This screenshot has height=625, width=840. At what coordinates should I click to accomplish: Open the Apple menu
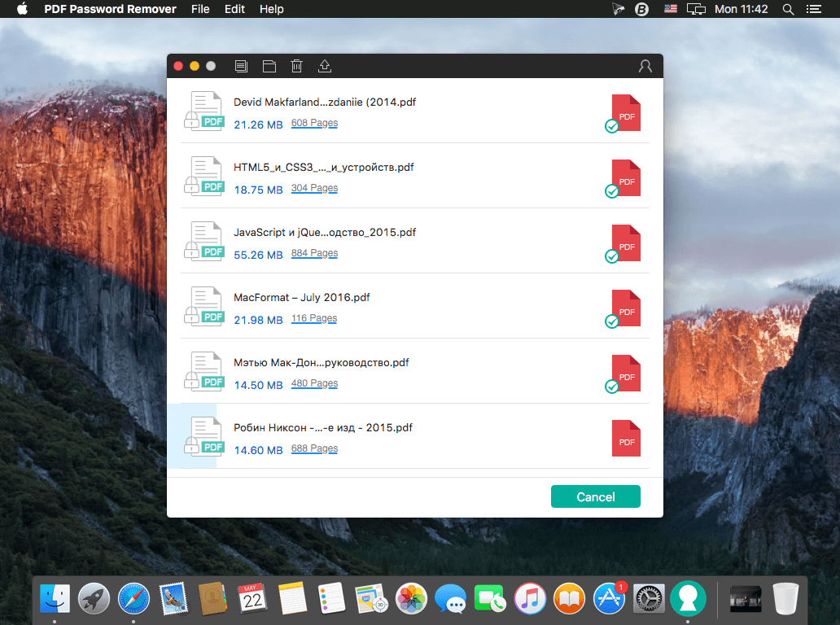click(23, 9)
